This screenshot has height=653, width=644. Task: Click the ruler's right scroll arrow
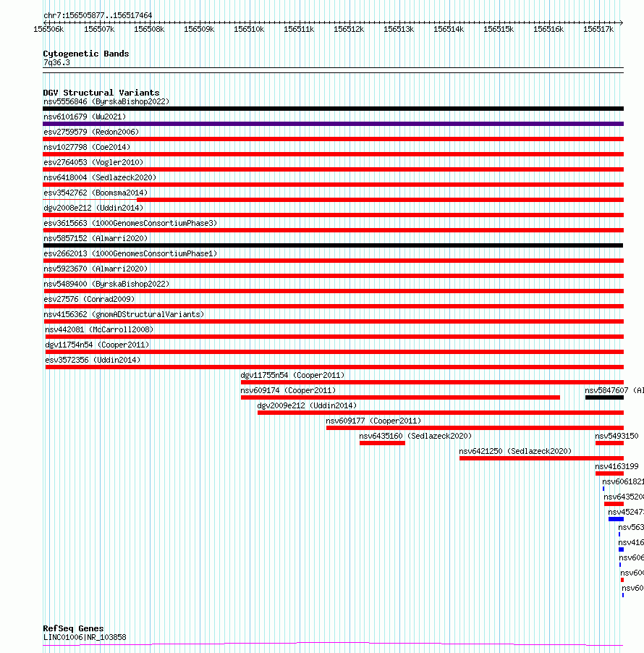pyautogui.click(x=621, y=22)
